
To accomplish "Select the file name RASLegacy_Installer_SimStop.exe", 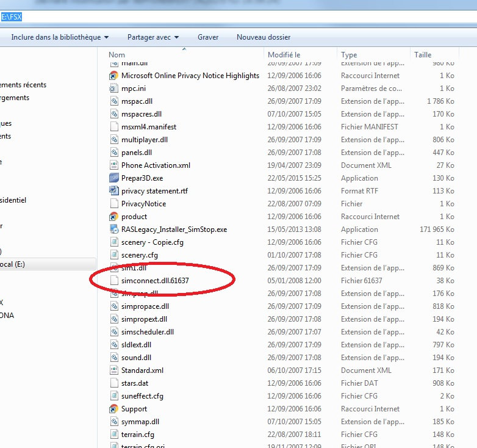I will coord(174,229).
